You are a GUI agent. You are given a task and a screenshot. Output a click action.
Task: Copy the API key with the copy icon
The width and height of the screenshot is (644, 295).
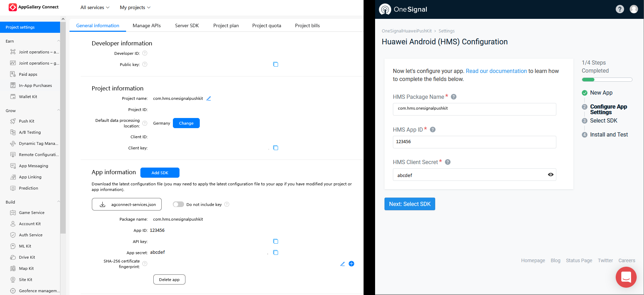coord(276,241)
